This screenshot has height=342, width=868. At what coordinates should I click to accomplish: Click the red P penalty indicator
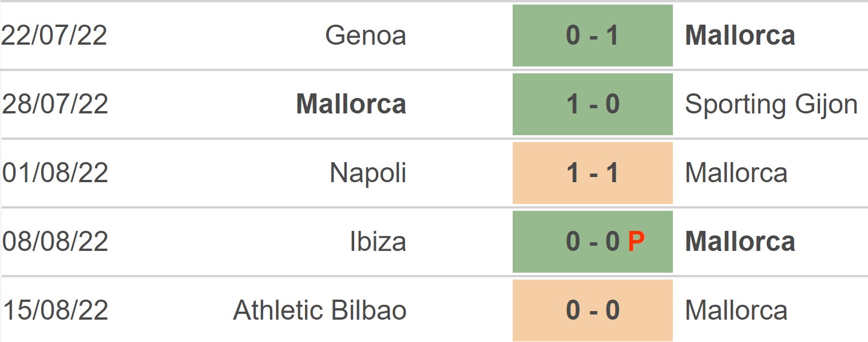click(636, 242)
